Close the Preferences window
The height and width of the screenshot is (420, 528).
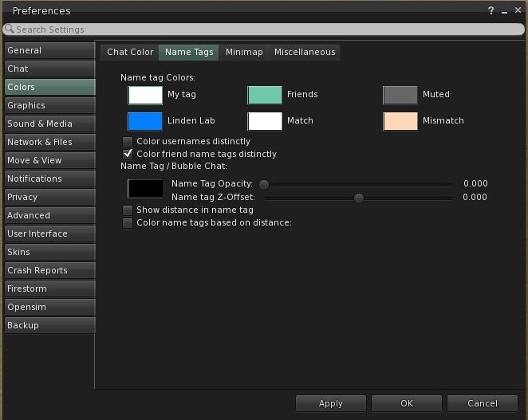[x=518, y=10]
